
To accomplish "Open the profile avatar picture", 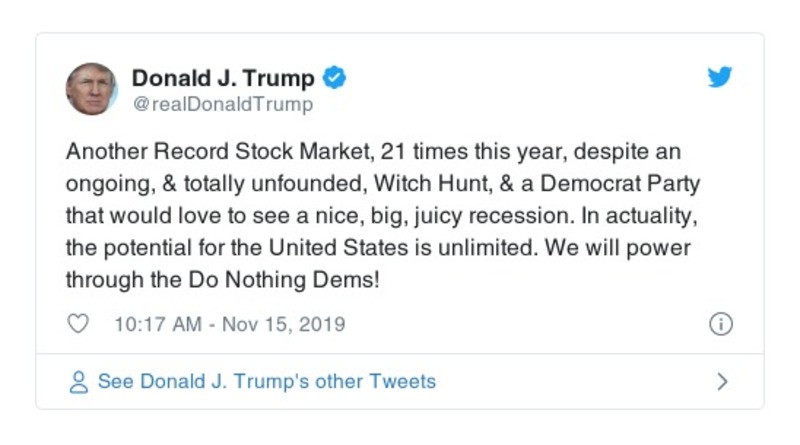I will [92, 89].
